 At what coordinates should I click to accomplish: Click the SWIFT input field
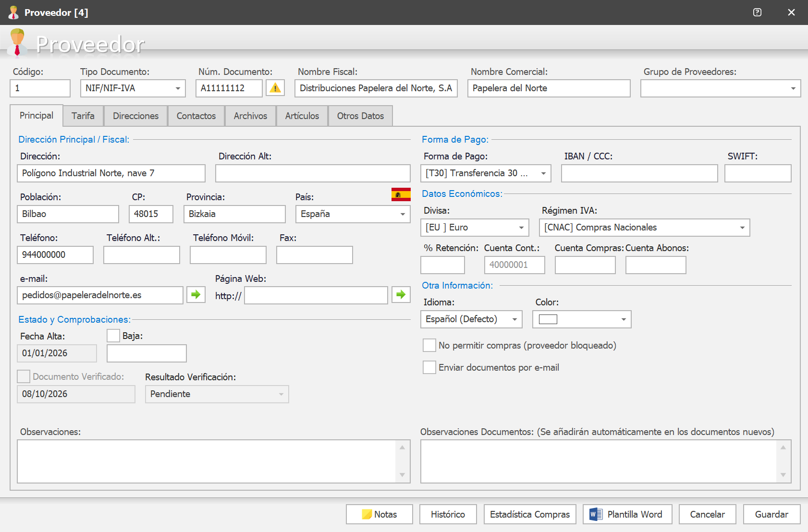pyautogui.click(x=758, y=173)
